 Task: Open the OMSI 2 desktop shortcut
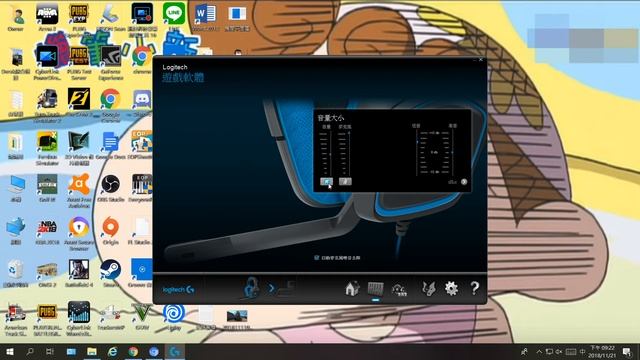click(x=47, y=273)
